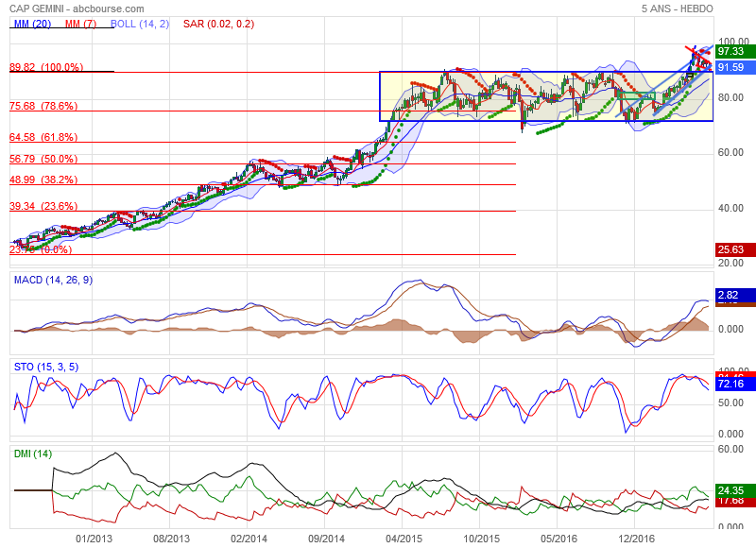Click the 12/2016 date axis label
Image resolution: width=756 pixels, height=548 pixels.
[x=636, y=539]
